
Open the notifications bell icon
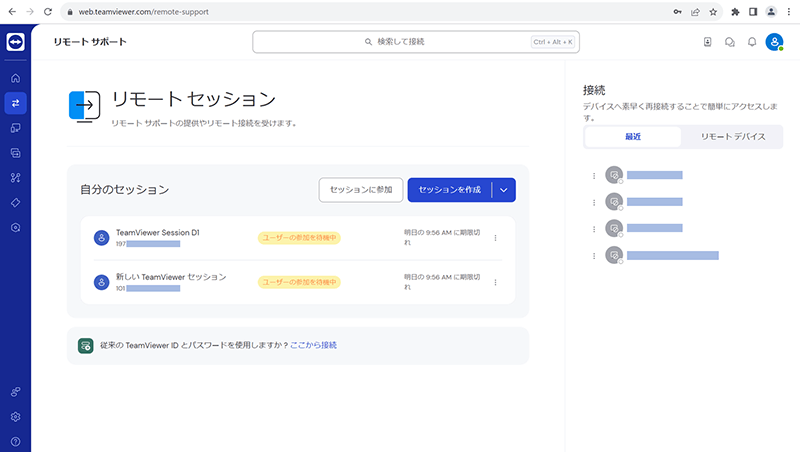[x=752, y=42]
